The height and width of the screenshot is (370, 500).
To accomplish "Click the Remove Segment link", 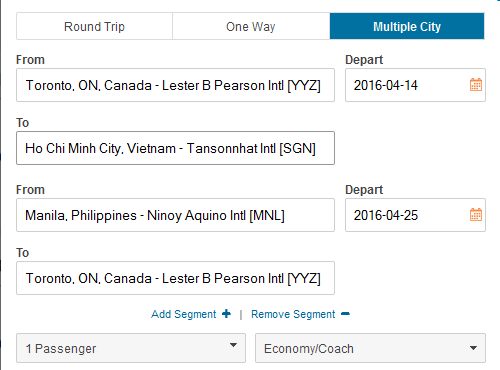I will click(293, 314).
